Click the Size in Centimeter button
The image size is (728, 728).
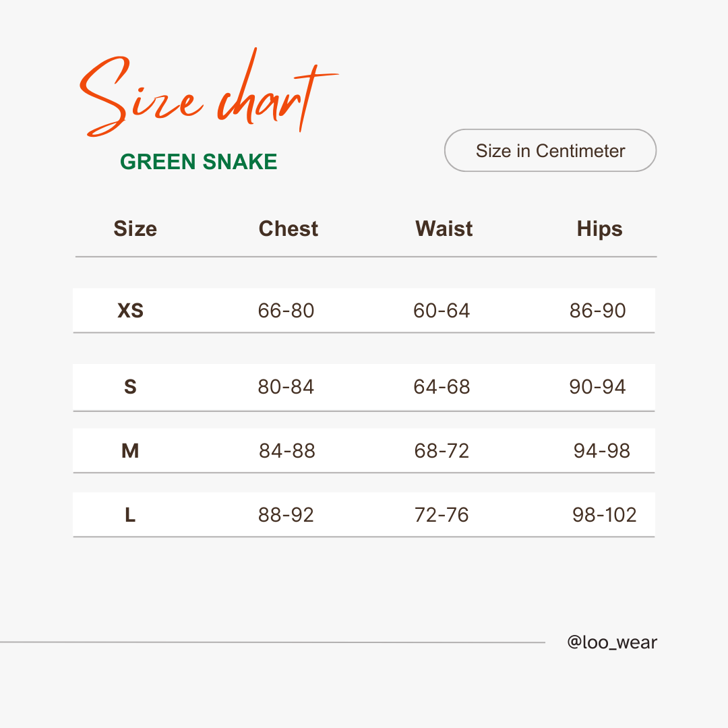(550, 150)
